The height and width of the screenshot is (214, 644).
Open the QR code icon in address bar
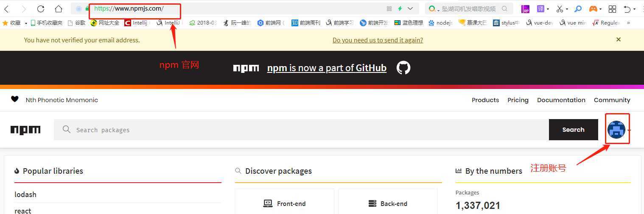pos(389,8)
